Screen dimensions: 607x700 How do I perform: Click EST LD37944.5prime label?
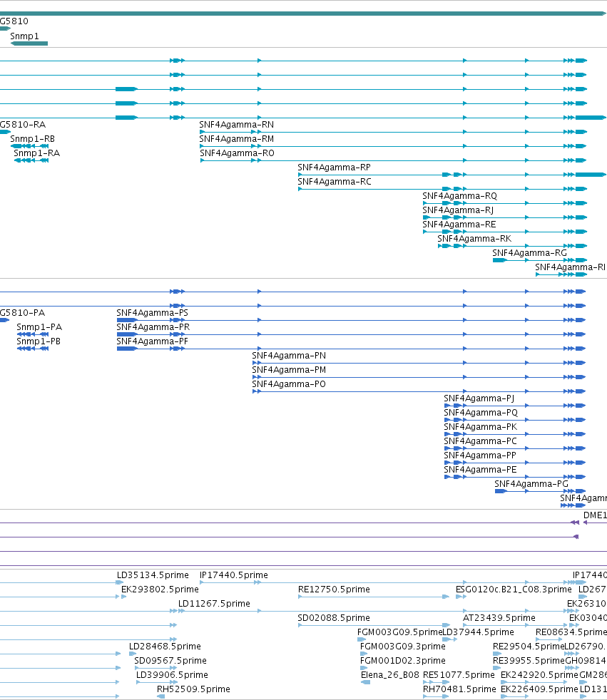pyautogui.click(x=479, y=632)
